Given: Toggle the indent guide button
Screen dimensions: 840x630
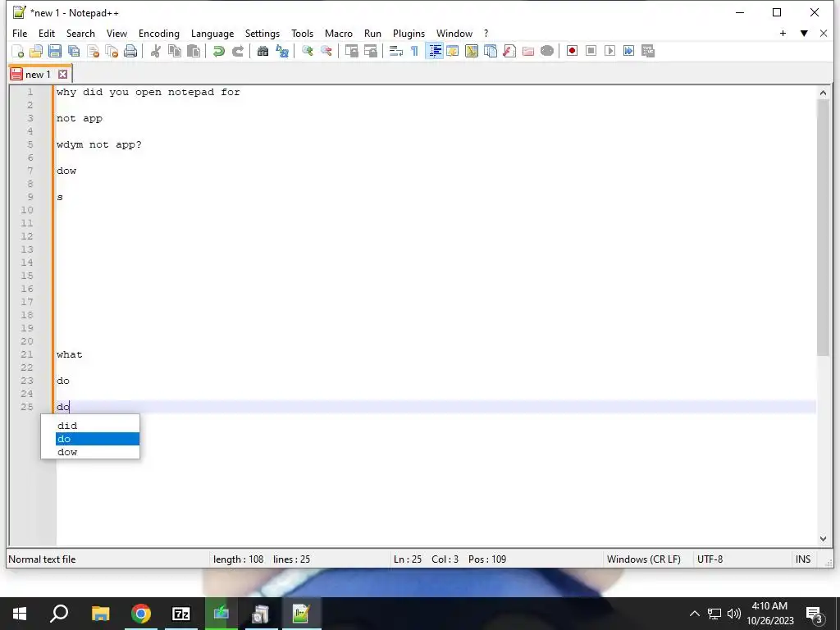Looking at the screenshot, I should point(435,51).
